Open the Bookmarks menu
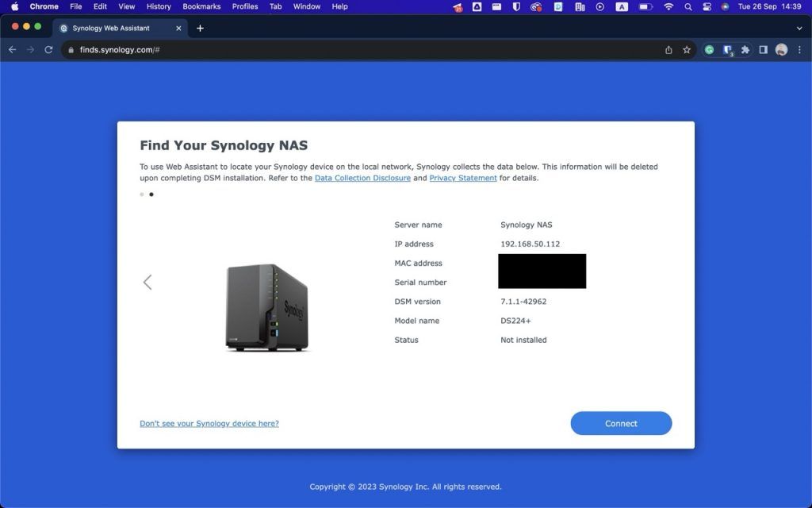Screen dimensions: 812x508 point(201,6)
